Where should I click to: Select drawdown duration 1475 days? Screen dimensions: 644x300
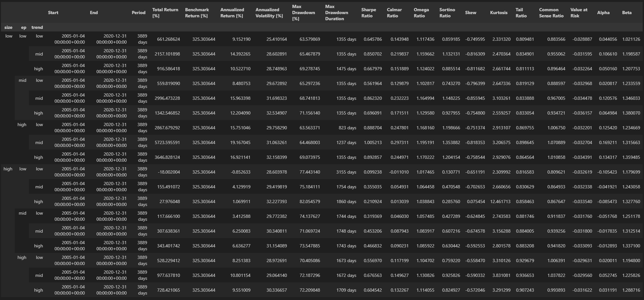tap(346, 69)
